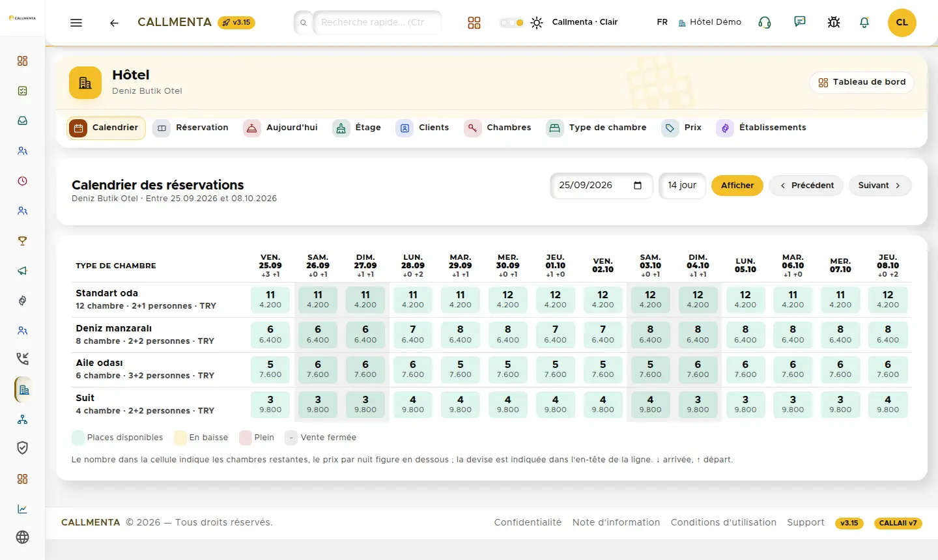938x560 pixels.
Task: Click the CALLAII v7 footer badge
Action: coord(898,523)
